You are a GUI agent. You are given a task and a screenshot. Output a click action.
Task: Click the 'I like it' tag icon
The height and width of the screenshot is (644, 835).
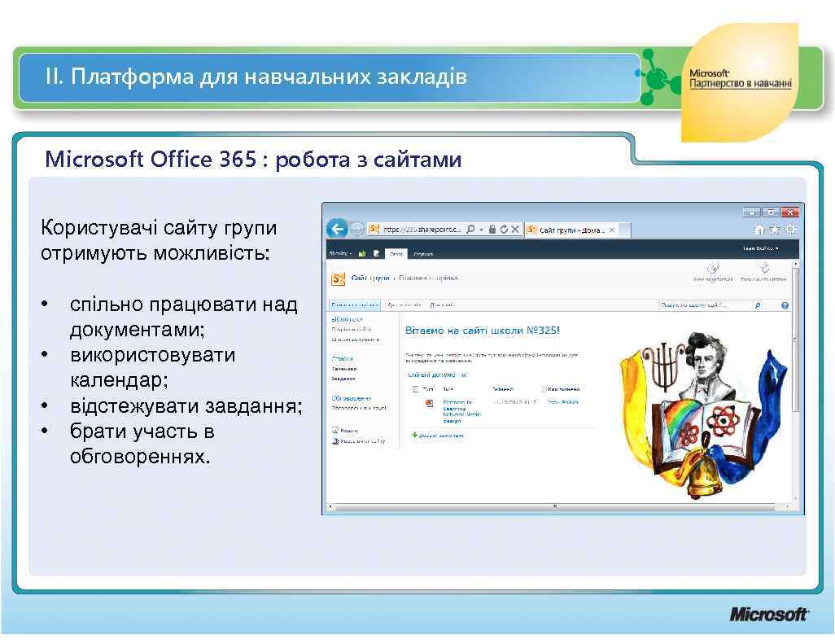[713, 268]
